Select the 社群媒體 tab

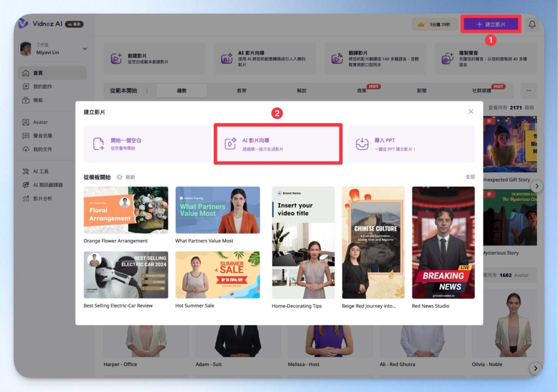482,90
